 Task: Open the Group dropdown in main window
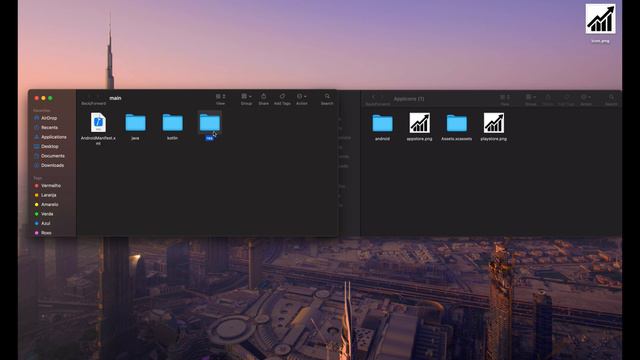(246, 99)
